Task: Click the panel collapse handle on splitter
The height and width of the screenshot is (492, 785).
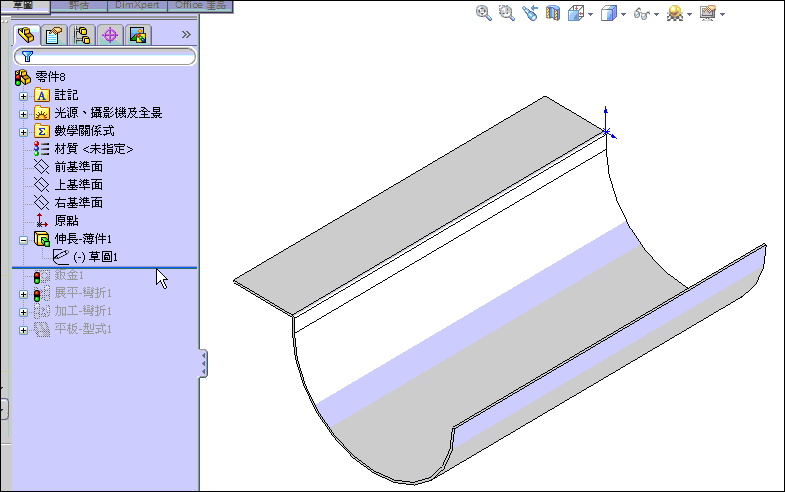Action: (203, 363)
